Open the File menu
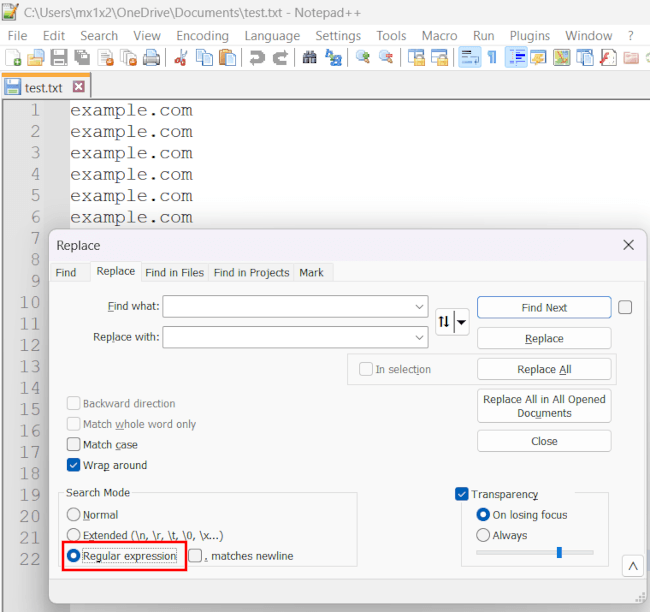650x612 pixels. pyautogui.click(x=17, y=36)
